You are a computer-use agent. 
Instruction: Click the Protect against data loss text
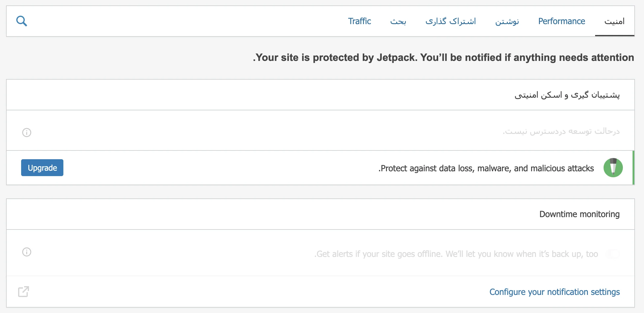click(486, 168)
